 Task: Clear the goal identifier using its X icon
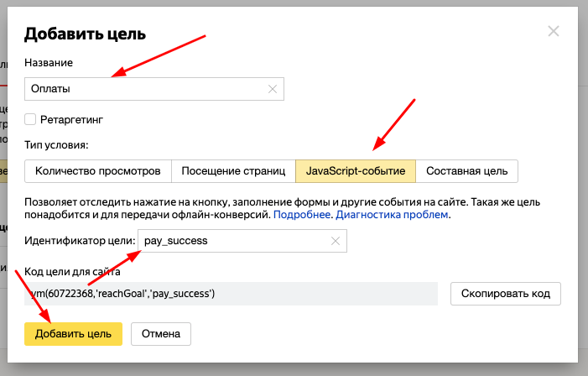336,241
